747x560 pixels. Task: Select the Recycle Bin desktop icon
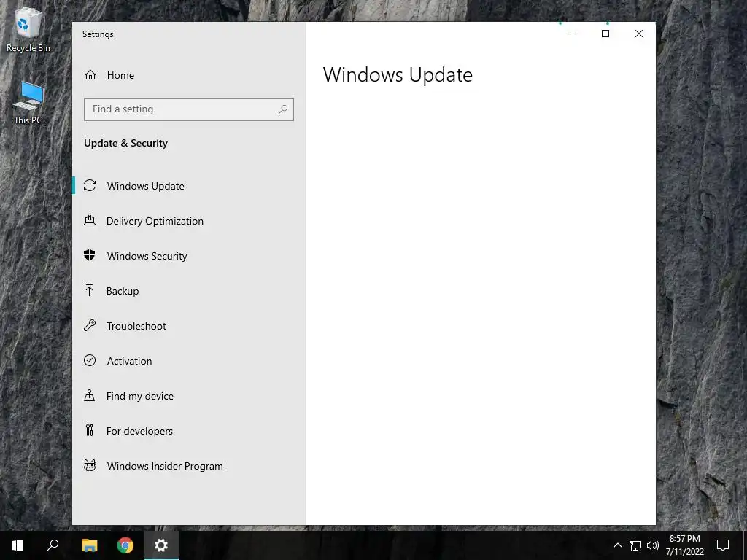pos(28,29)
